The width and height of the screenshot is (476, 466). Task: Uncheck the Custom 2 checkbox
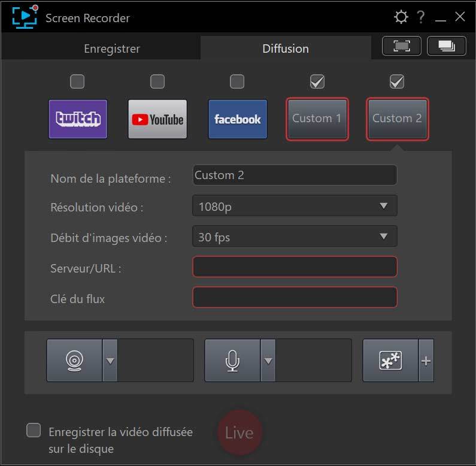pos(397,81)
